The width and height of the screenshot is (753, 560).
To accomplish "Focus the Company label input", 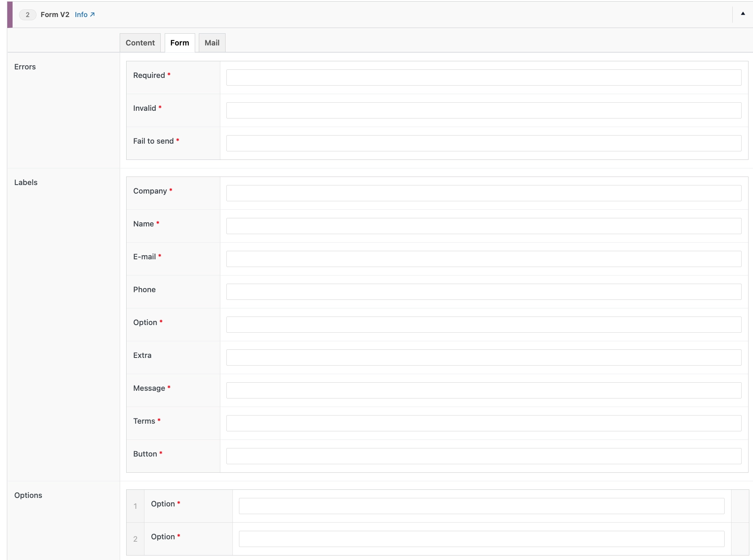I will 483,193.
